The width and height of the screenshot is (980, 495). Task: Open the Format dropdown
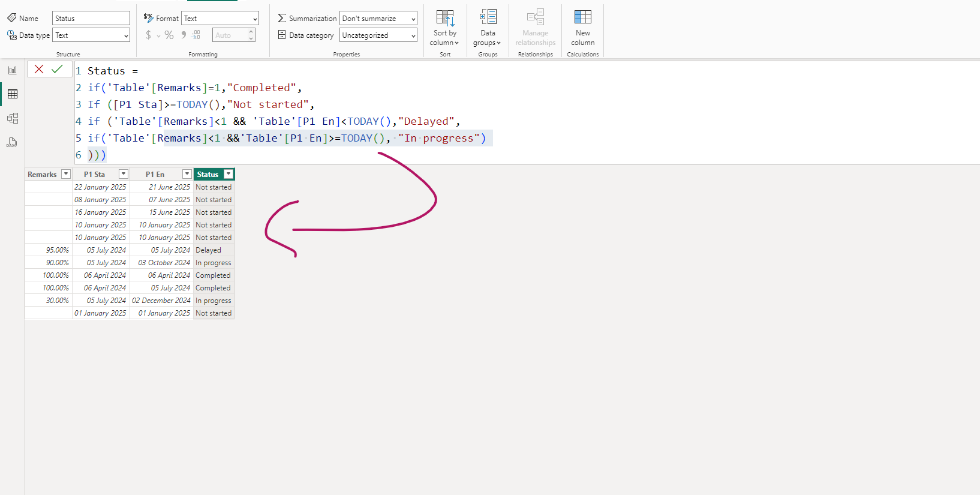pos(220,19)
